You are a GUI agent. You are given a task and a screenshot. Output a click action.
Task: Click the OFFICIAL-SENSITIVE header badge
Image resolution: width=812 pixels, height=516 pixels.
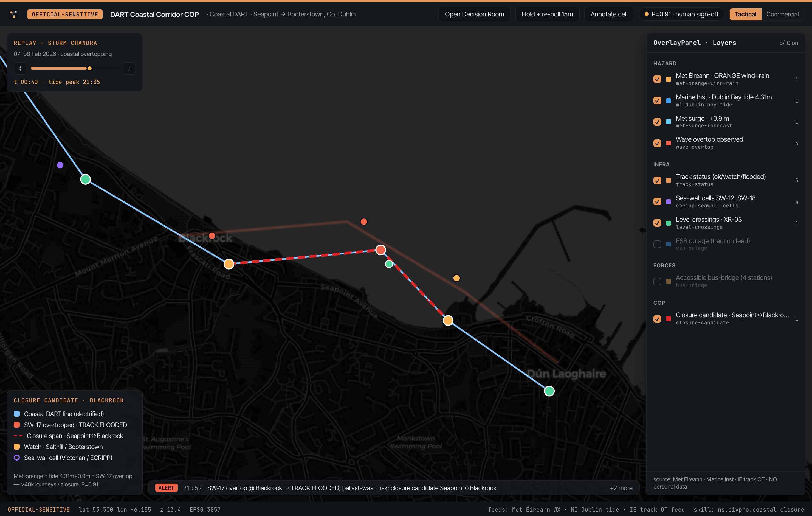tap(65, 14)
